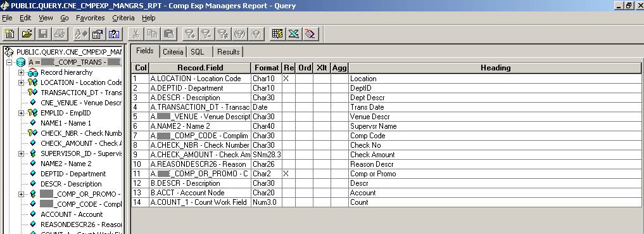Open an existing query via the folder icon

click(27, 34)
